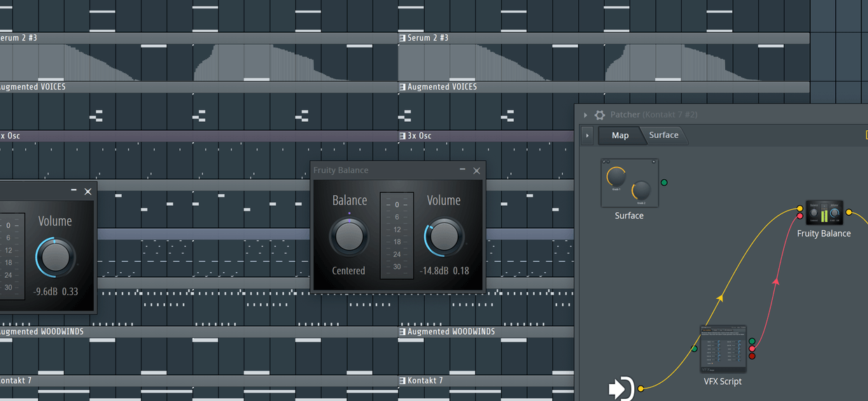Click the yellow audio input port on Fruity Balance module
Viewport: 868px width, 401px height.
[800, 209]
